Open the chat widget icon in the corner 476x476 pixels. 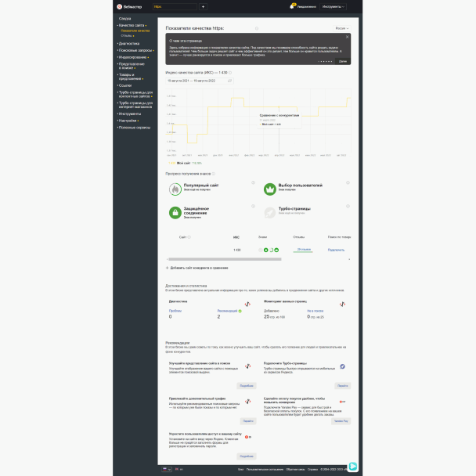(353, 467)
